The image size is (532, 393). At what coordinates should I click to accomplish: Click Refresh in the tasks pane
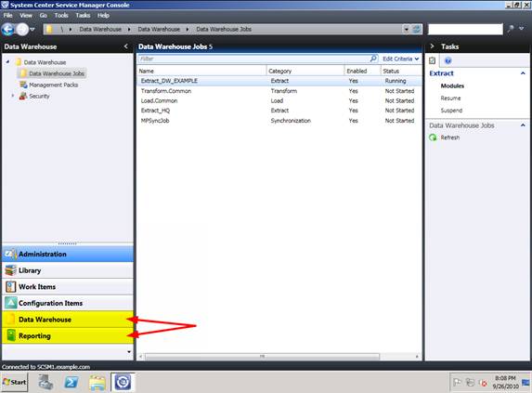point(450,138)
